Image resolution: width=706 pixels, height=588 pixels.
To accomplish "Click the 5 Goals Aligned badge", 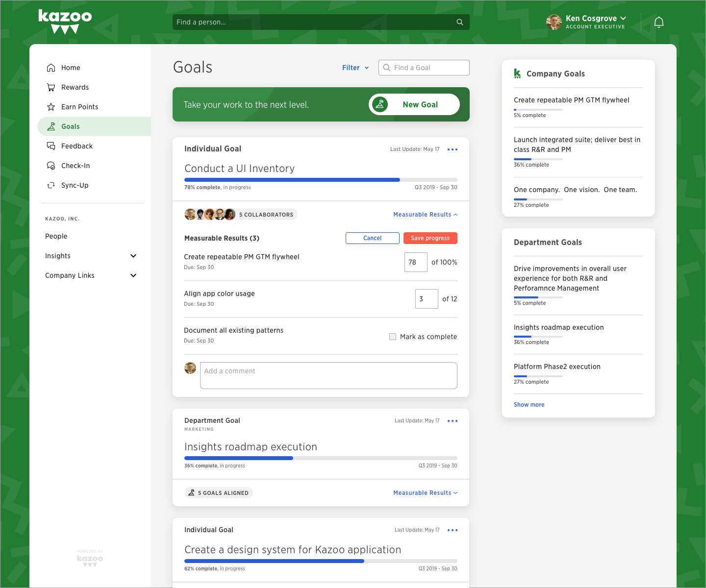I will click(x=219, y=493).
